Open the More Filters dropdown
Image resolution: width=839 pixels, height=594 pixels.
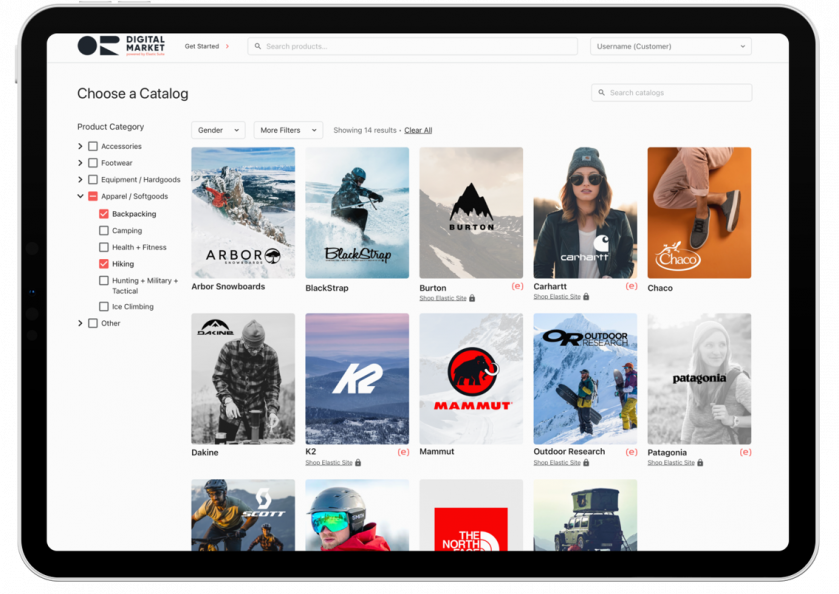(288, 130)
